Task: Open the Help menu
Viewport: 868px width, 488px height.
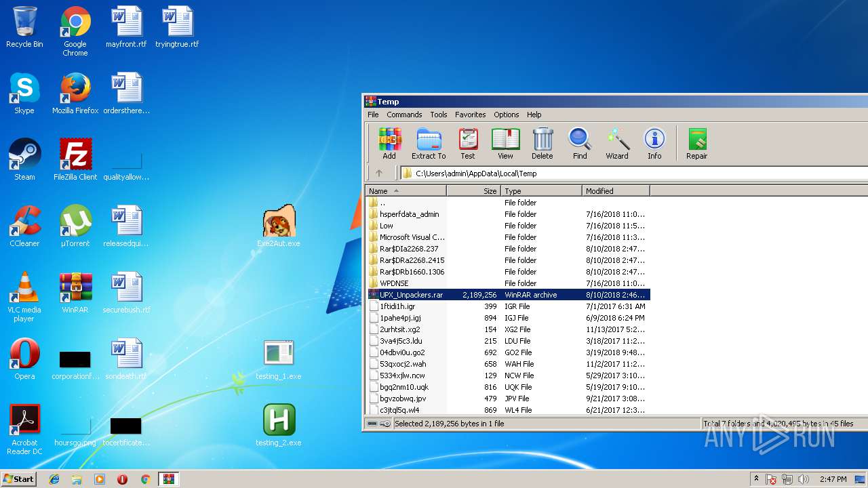Action: 534,115
